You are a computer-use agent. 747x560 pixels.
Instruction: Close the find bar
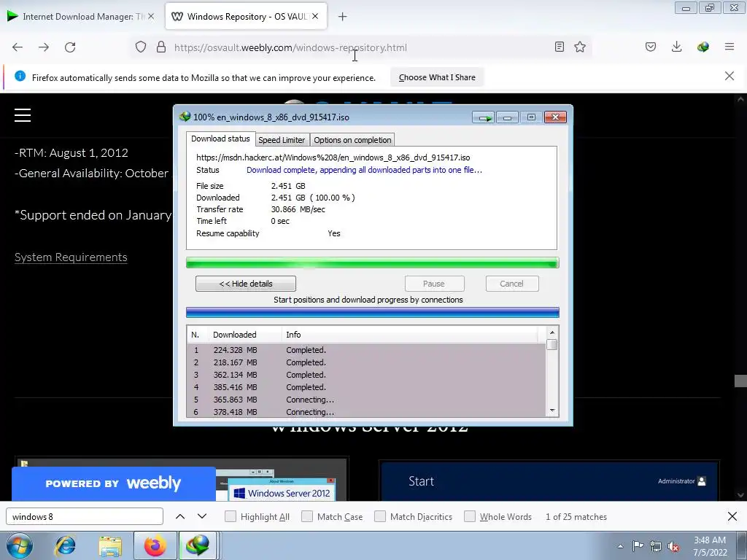tap(732, 516)
